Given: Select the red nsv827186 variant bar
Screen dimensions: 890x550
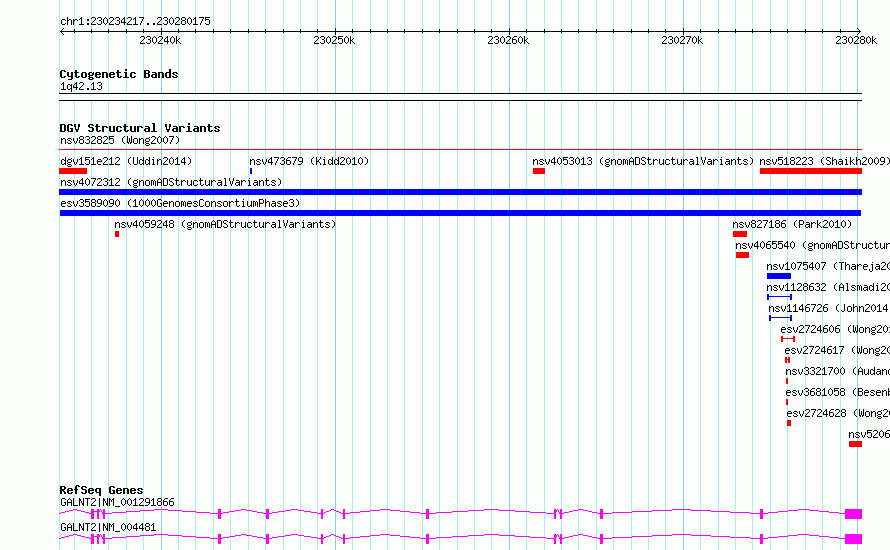Looking at the screenshot, I should point(740,234).
